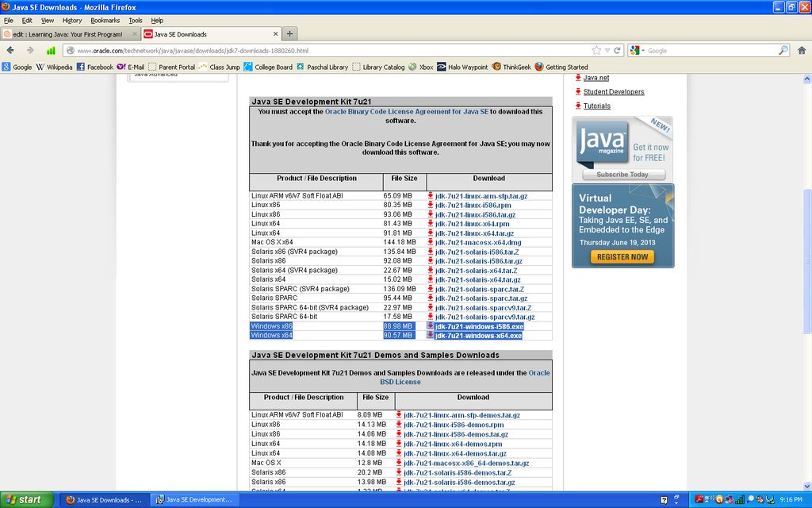
Task: Open the Class Jump bookmark
Action: point(219,67)
